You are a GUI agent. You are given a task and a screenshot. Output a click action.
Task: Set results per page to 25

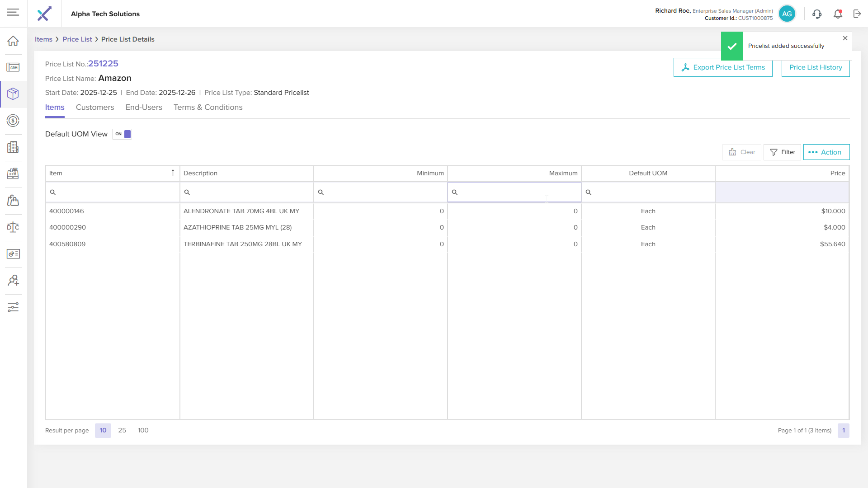pyautogui.click(x=122, y=430)
